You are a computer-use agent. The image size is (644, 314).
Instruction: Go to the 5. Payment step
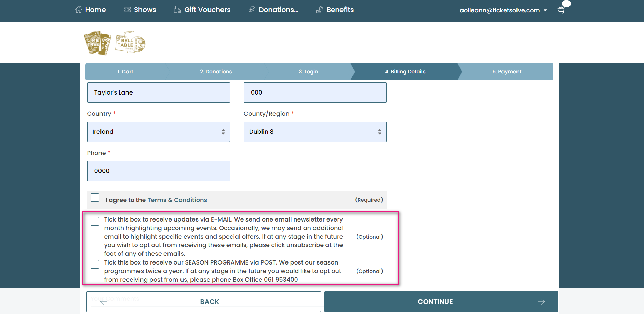click(x=507, y=72)
